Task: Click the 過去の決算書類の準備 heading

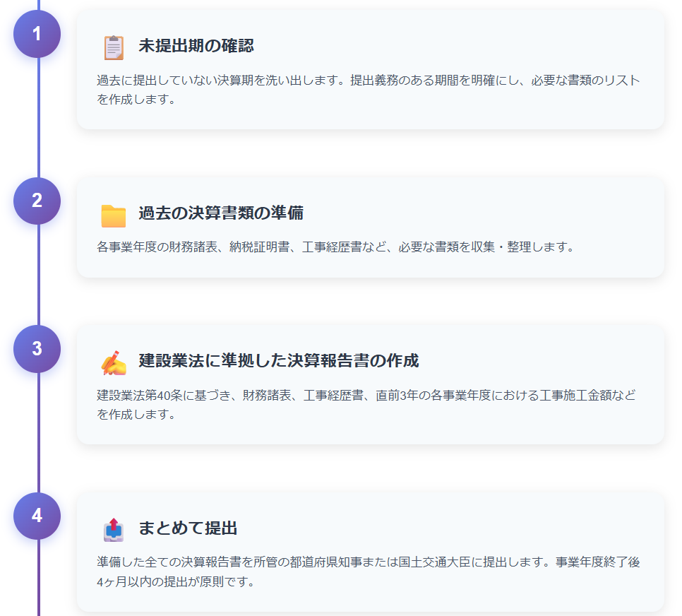Action: coord(221,213)
